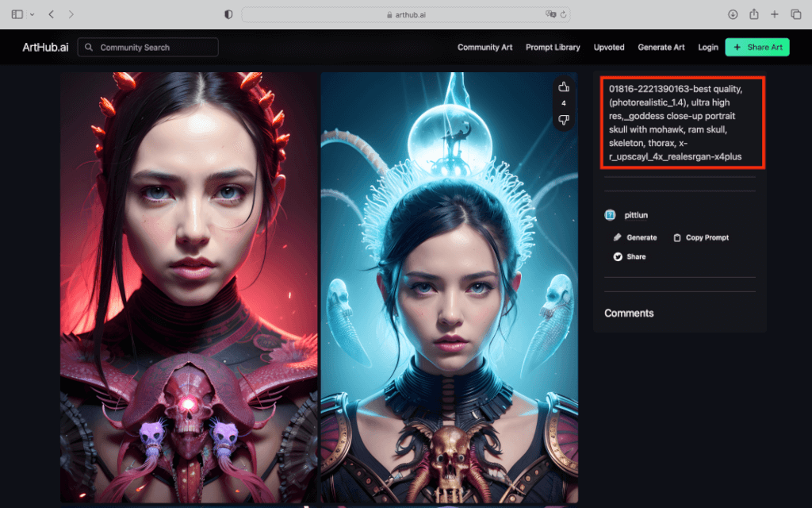This screenshot has height=508, width=812.
Task: Go to Upvoted page
Action: tap(609, 47)
